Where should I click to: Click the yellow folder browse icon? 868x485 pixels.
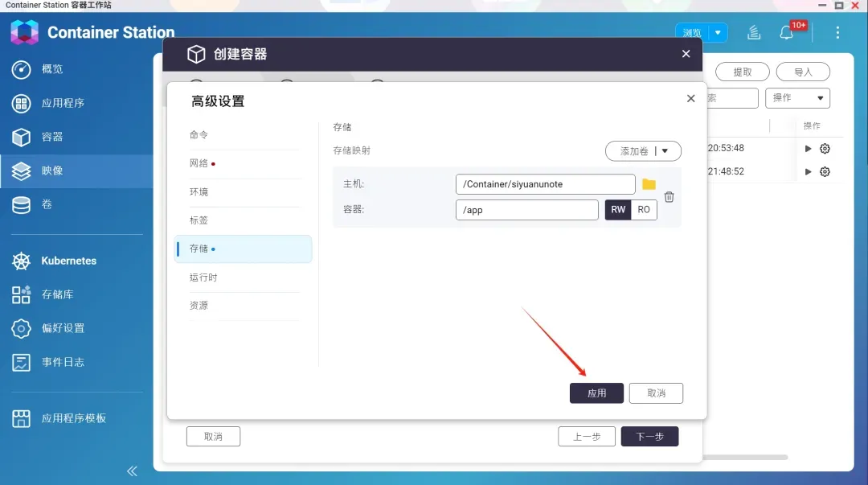click(x=649, y=184)
